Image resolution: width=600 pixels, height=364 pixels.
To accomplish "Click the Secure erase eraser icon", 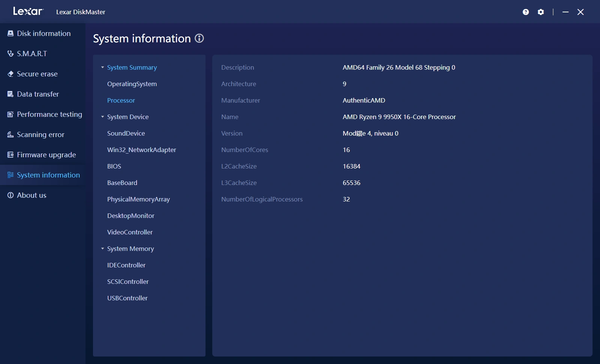I will tap(10, 74).
